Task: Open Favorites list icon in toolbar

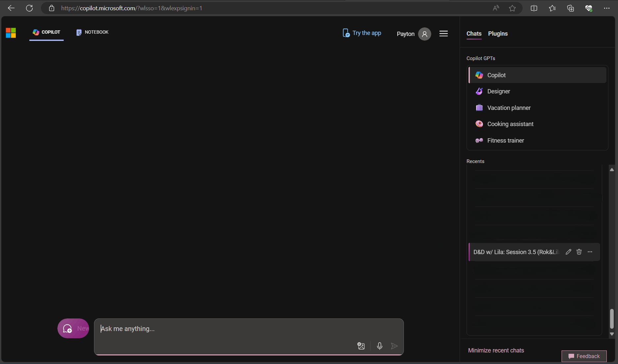Action: tap(552, 8)
